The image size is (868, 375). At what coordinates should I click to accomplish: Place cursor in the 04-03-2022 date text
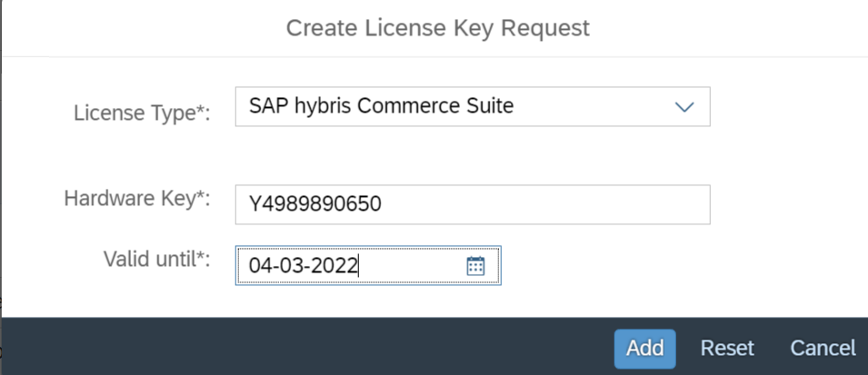pos(304,266)
